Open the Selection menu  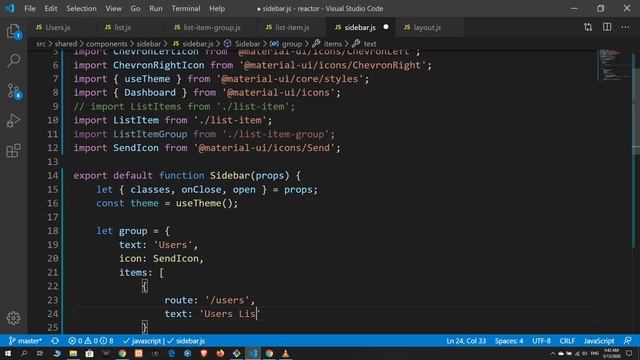(81, 8)
